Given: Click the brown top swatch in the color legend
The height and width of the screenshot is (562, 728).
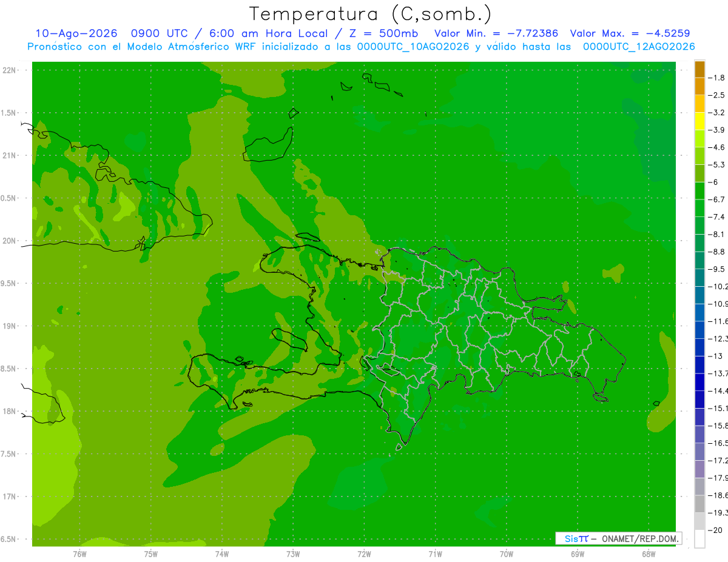Looking at the screenshot, I should click(699, 69).
